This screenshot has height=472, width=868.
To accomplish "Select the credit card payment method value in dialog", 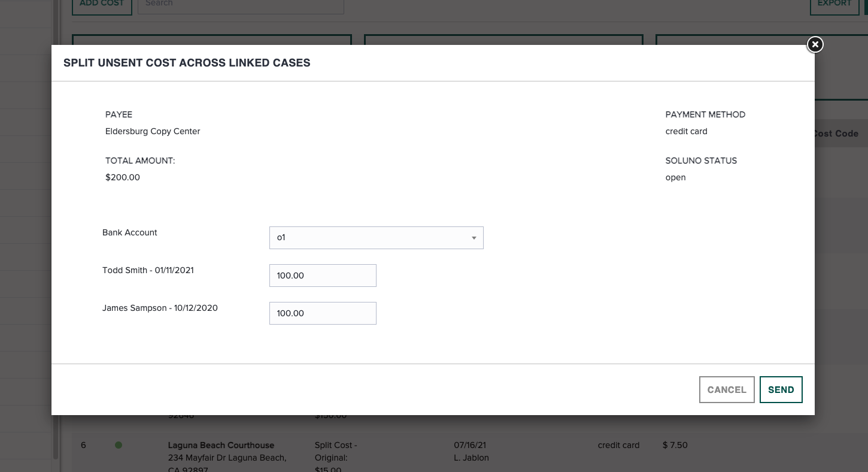I will (686, 131).
